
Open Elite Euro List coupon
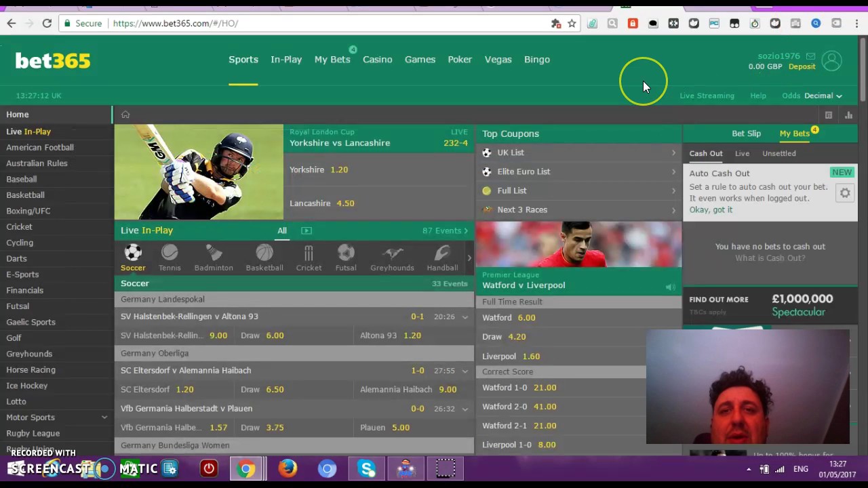pyautogui.click(x=578, y=171)
